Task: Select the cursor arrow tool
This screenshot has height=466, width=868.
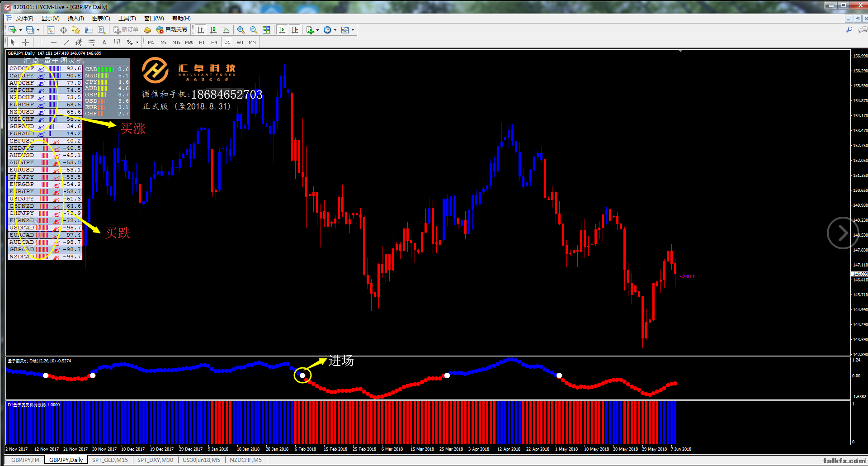Action: (x=13, y=42)
